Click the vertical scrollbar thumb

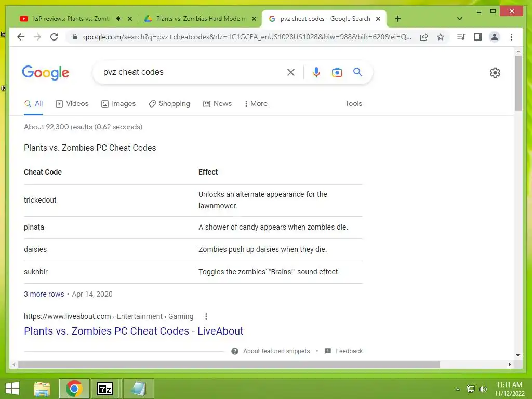tap(518, 83)
